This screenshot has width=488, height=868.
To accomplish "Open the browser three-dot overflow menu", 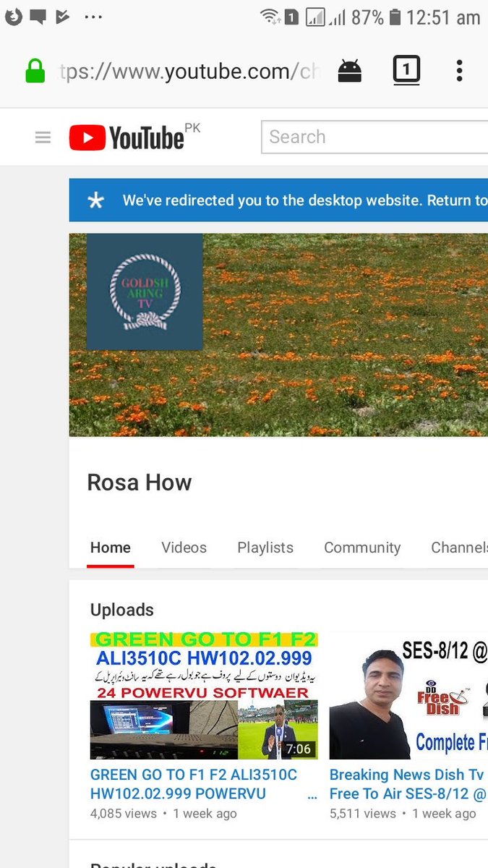I will pos(459,70).
